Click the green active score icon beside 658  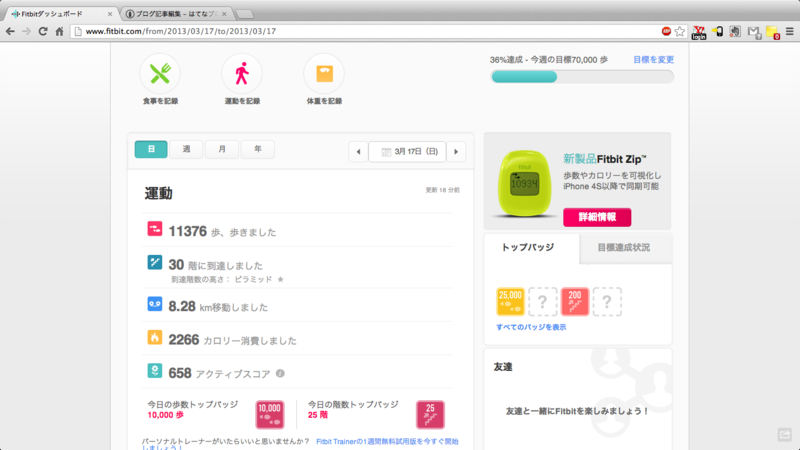coord(155,370)
